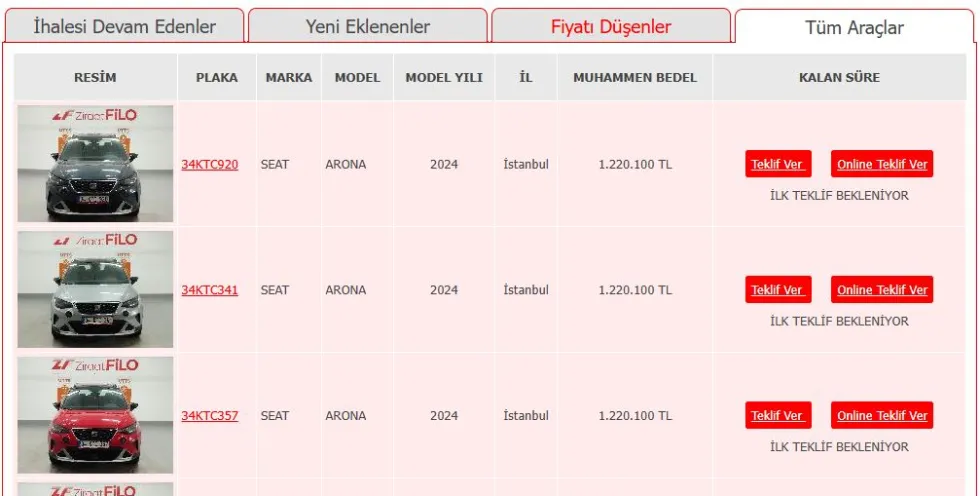The height and width of the screenshot is (496, 980).
Task: Open the Fiyatı Düşenler tab
Action: coord(611,27)
